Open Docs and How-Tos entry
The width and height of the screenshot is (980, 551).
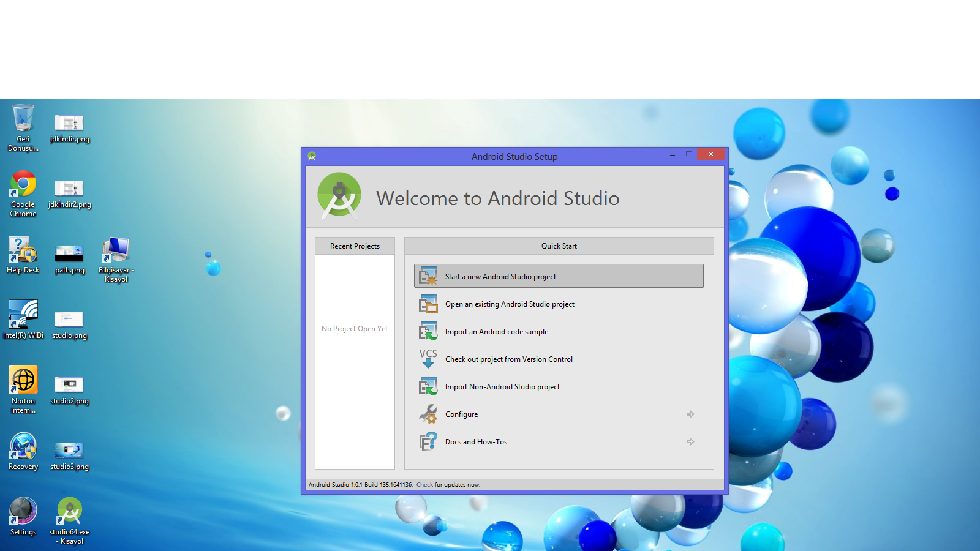559,441
